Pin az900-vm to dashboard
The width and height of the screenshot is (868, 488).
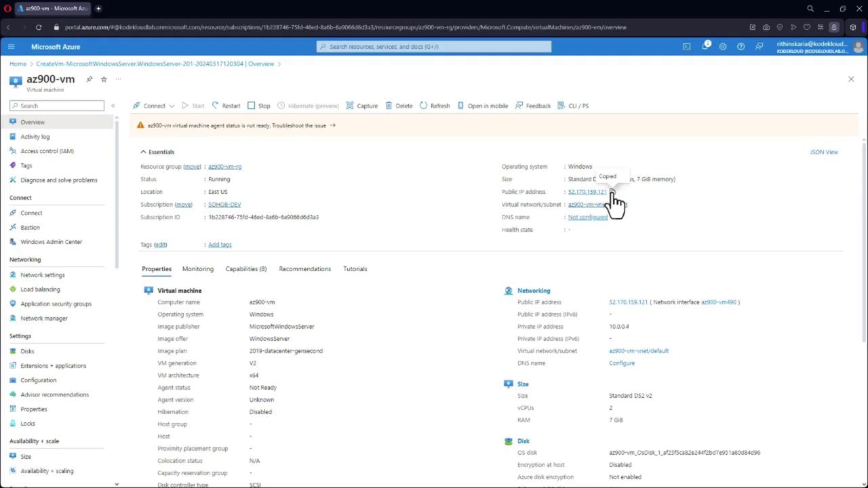click(x=89, y=79)
